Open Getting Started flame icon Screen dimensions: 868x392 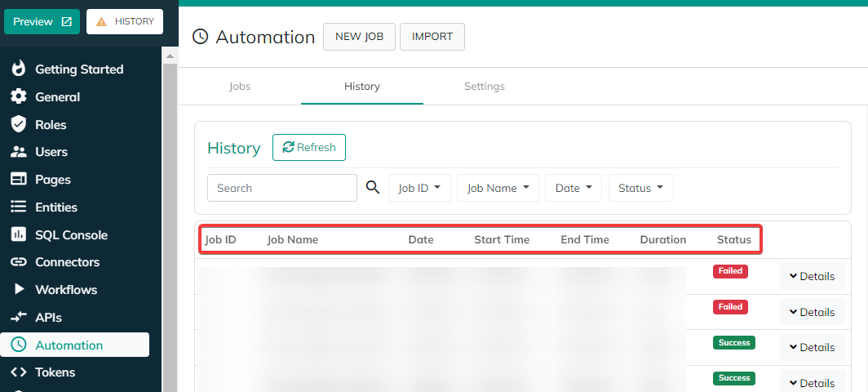click(x=18, y=69)
